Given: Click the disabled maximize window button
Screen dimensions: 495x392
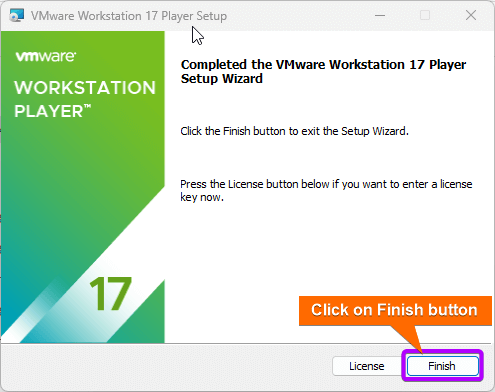Looking at the screenshot, I should click(425, 15).
